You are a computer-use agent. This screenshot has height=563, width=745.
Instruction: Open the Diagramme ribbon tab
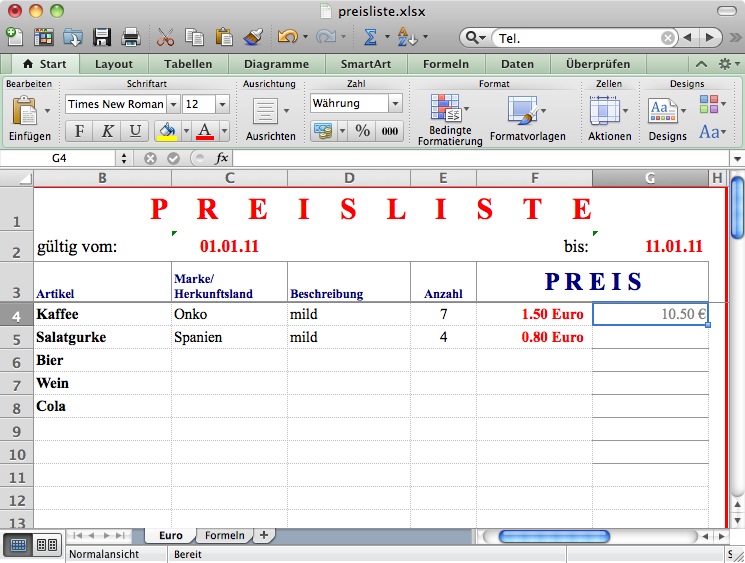(269, 64)
